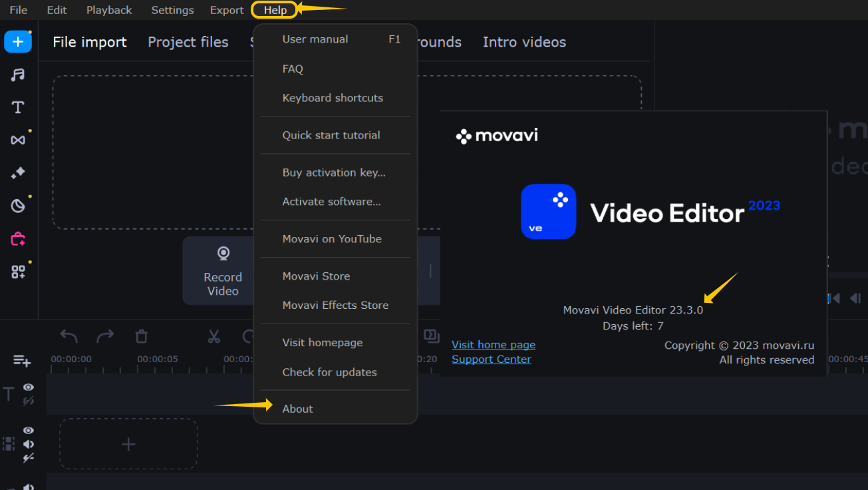Choose Visit homepage in Help menu
The image size is (868, 490).
tap(335, 343)
